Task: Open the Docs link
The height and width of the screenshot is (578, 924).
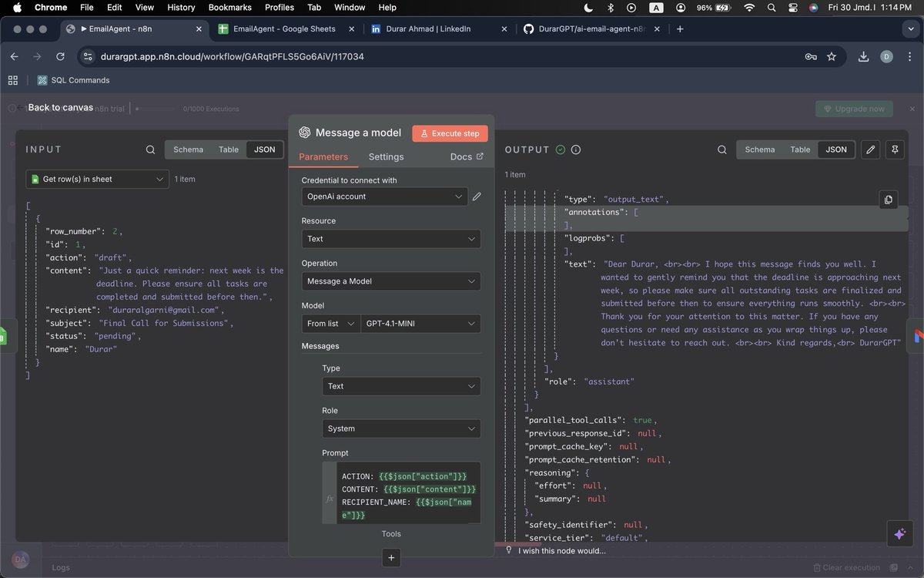Action: [x=467, y=156]
